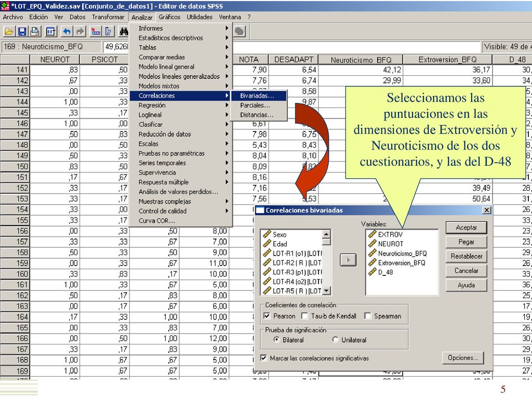The width and height of the screenshot is (532, 399).
Task: Expand the Regresión submenu
Action: tap(181, 105)
